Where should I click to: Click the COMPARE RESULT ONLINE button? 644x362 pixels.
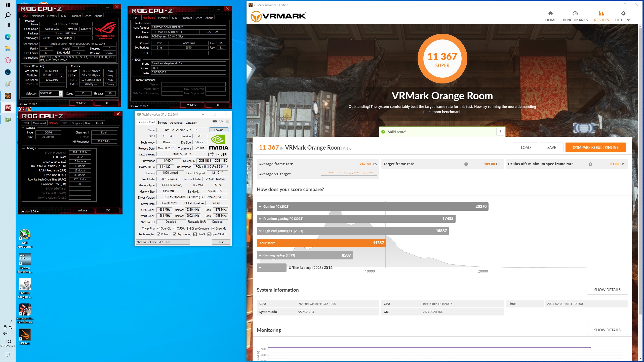coord(595,148)
